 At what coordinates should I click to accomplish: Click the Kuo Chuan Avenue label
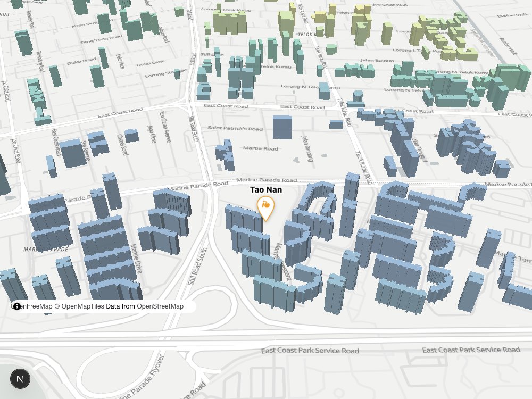click(x=165, y=126)
